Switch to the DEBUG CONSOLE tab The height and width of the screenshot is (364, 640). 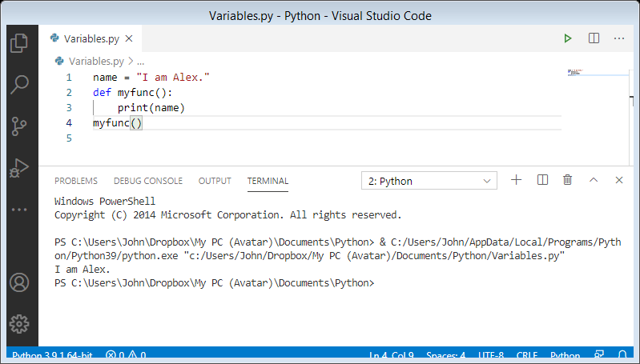(148, 181)
